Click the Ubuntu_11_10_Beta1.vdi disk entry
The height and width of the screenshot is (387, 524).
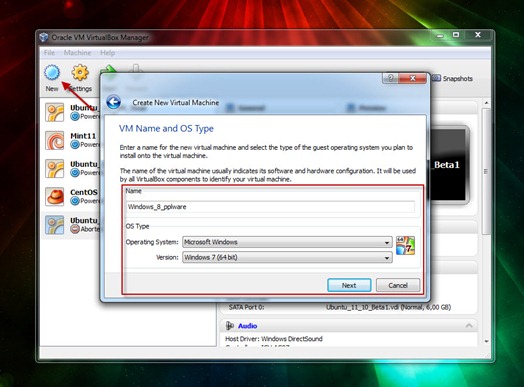point(388,307)
